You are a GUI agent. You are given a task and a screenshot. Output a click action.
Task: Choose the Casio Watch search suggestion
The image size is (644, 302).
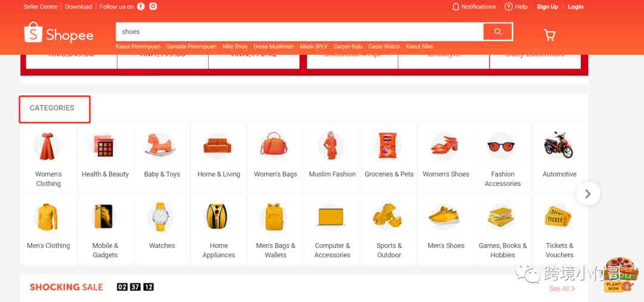tap(384, 46)
